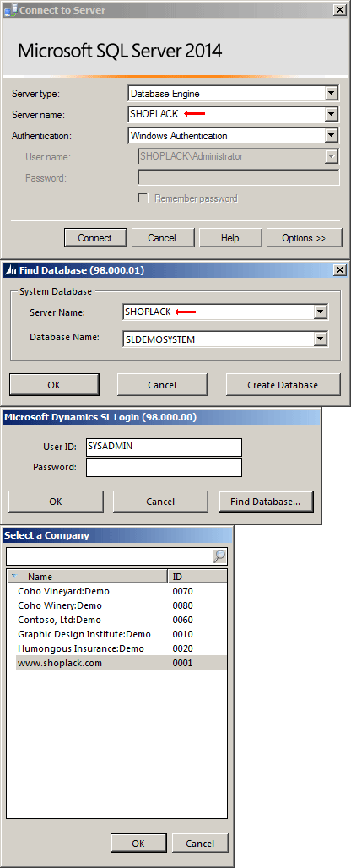Click the Connect button
This screenshot has width=351, height=868.
click(x=94, y=238)
